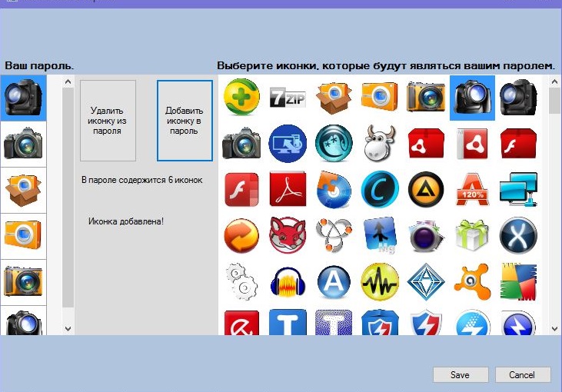The image size is (562, 392).
Task: Select the blue letter C circle icon
Action: tap(380, 189)
